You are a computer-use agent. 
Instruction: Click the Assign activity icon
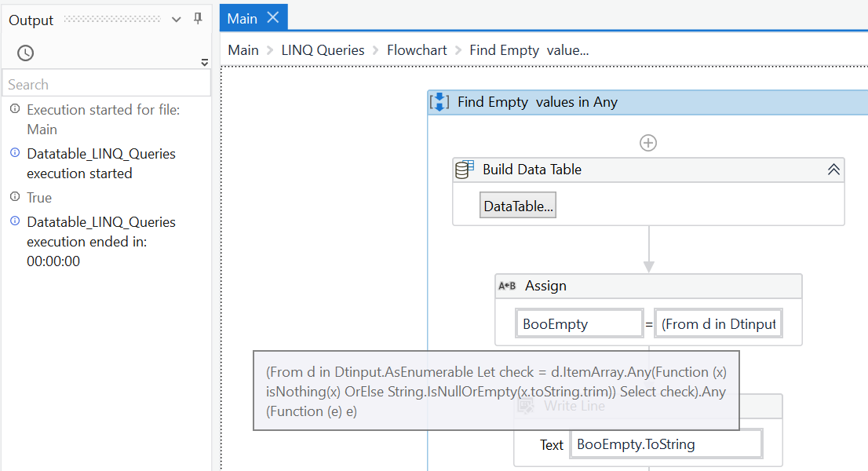508,286
